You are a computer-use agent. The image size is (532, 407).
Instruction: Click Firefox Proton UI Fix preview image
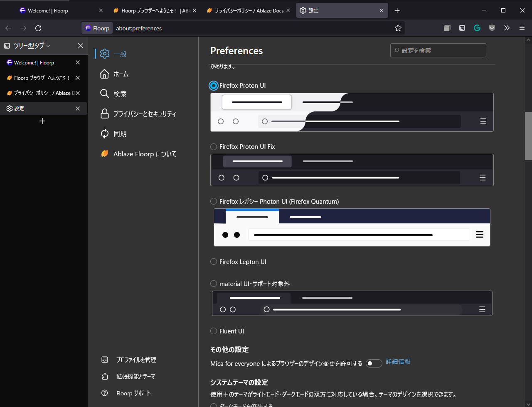[352, 170]
